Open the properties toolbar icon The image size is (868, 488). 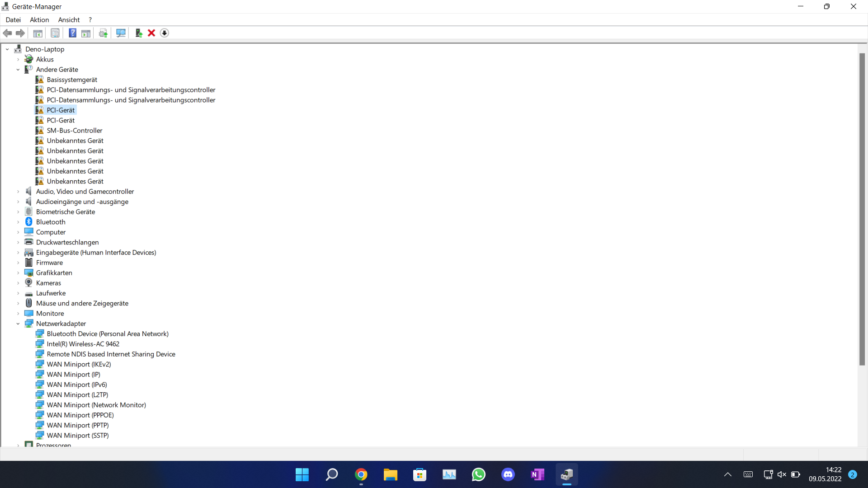coord(55,33)
